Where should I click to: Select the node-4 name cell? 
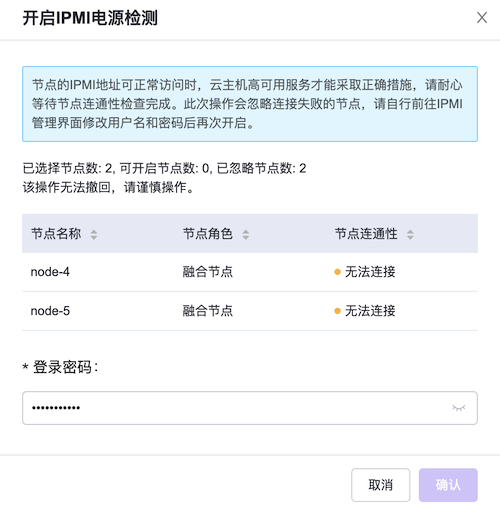(50, 272)
